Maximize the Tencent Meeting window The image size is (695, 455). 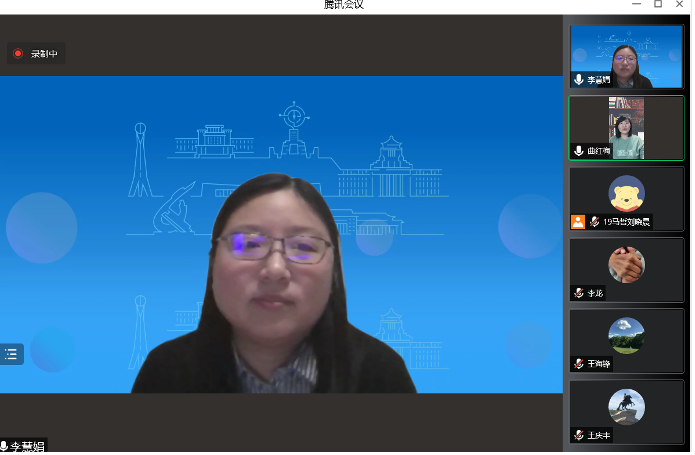[x=657, y=5]
